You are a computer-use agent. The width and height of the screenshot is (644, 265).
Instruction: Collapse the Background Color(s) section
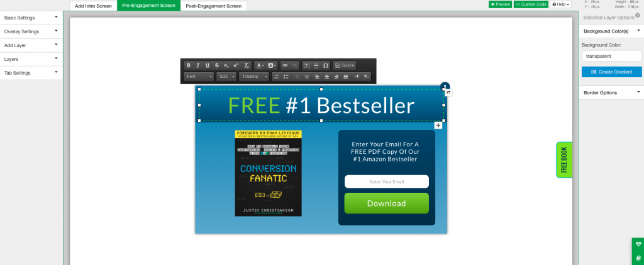pyautogui.click(x=611, y=31)
